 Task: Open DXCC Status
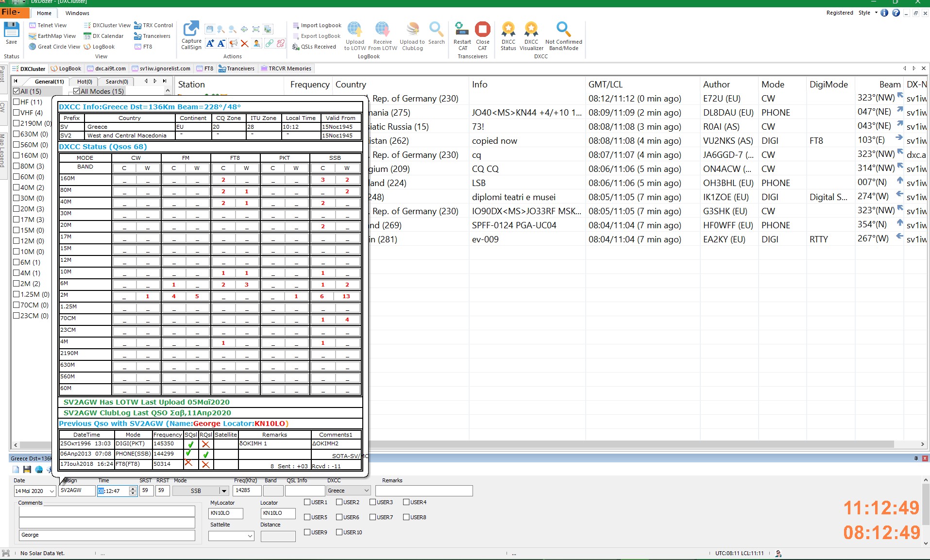[x=508, y=36]
